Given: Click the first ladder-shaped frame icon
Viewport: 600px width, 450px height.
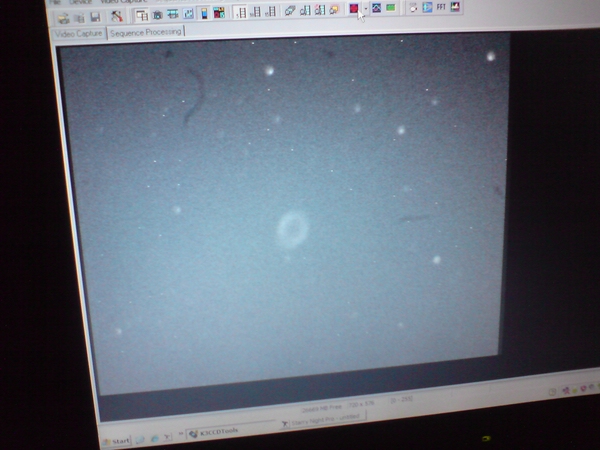Looking at the screenshot, I should point(241,12).
